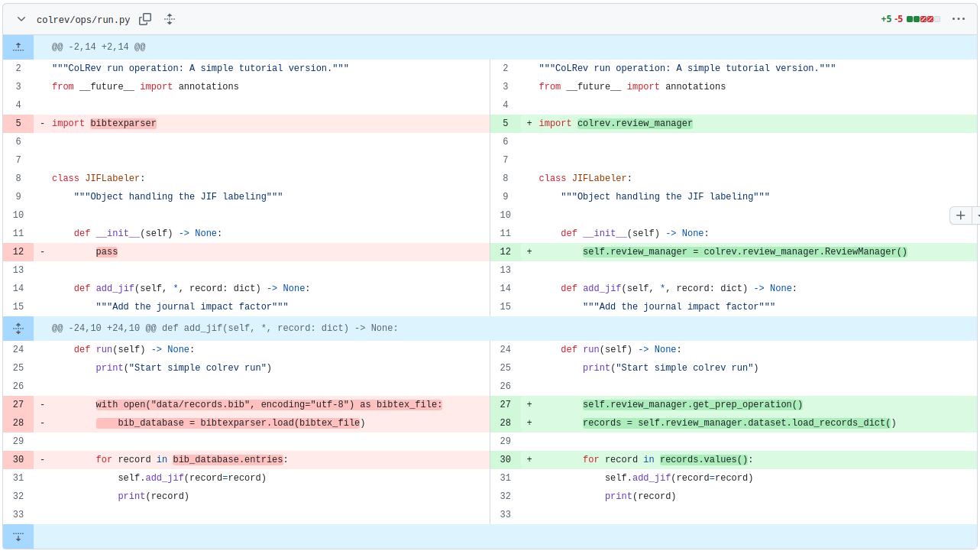Click deleted line 27 number on left
Image resolution: width=980 pixels, height=554 pixels.
(18, 405)
